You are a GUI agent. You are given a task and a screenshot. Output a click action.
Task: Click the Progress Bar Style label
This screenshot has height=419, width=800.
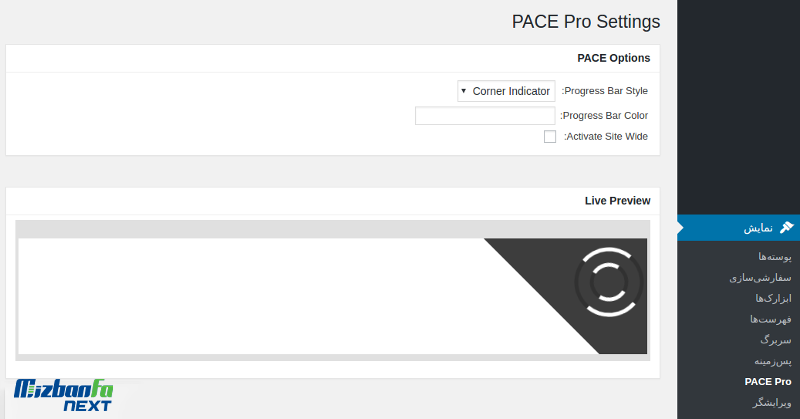(x=605, y=91)
